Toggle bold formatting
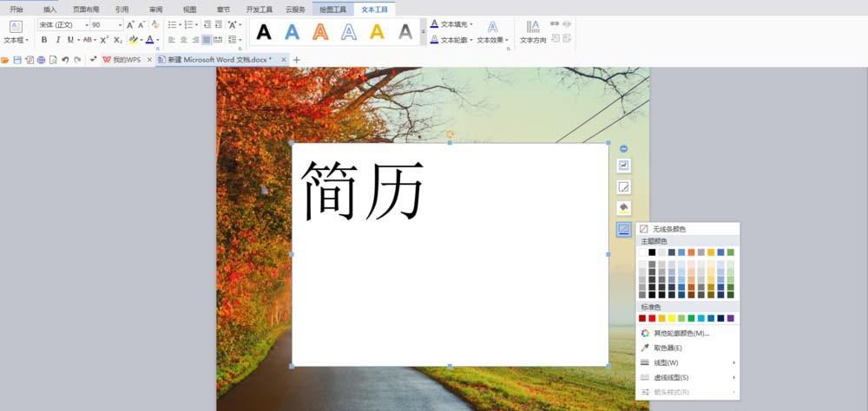868x411 pixels. 44,40
